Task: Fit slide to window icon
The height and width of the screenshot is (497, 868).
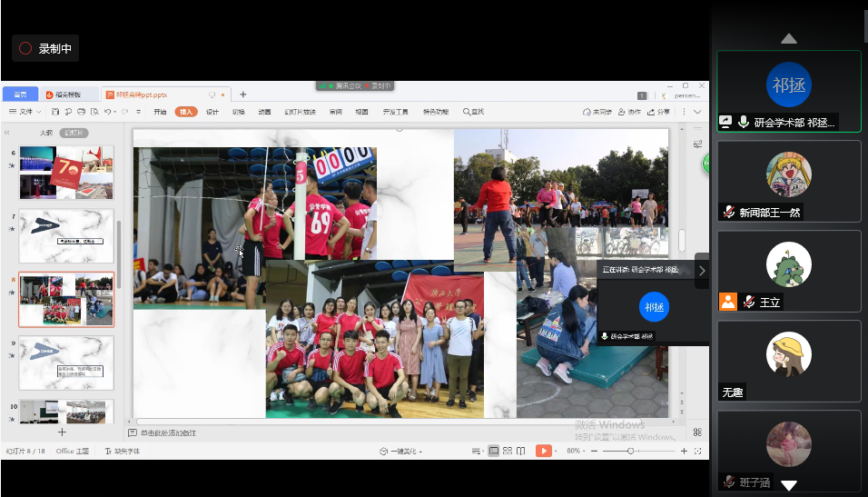Action: [x=696, y=451]
